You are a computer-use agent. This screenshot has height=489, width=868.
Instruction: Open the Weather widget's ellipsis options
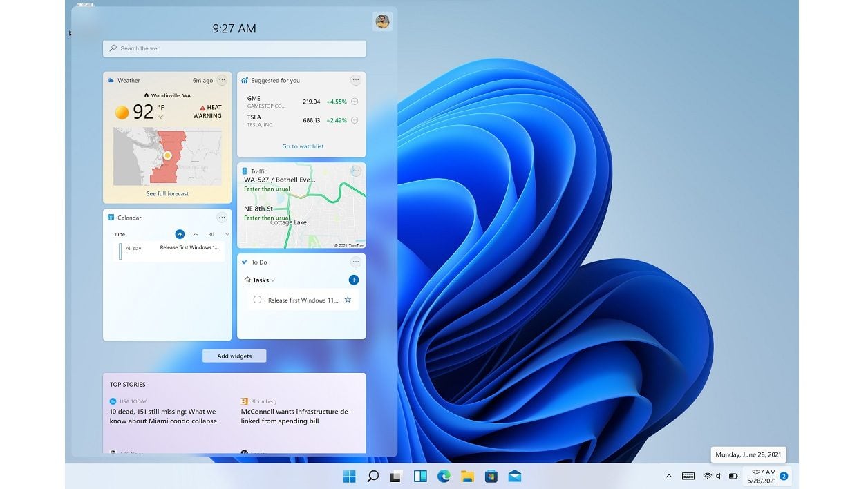point(222,80)
